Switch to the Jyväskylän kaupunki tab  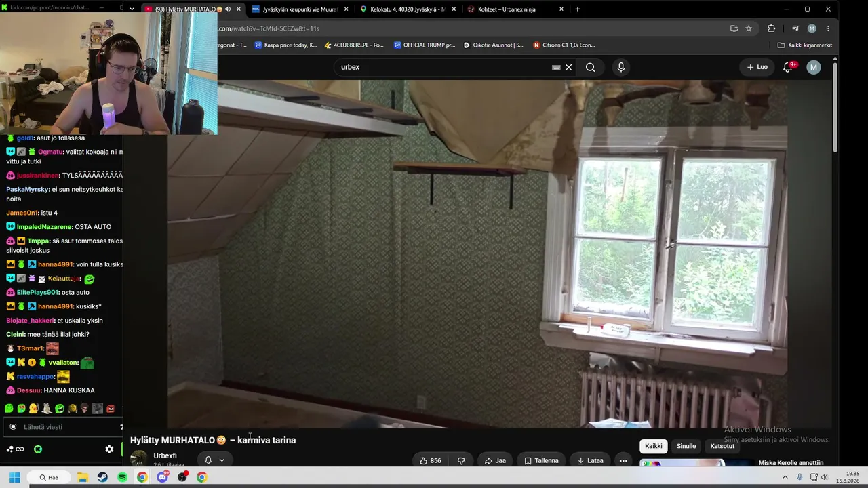coord(298,9)
